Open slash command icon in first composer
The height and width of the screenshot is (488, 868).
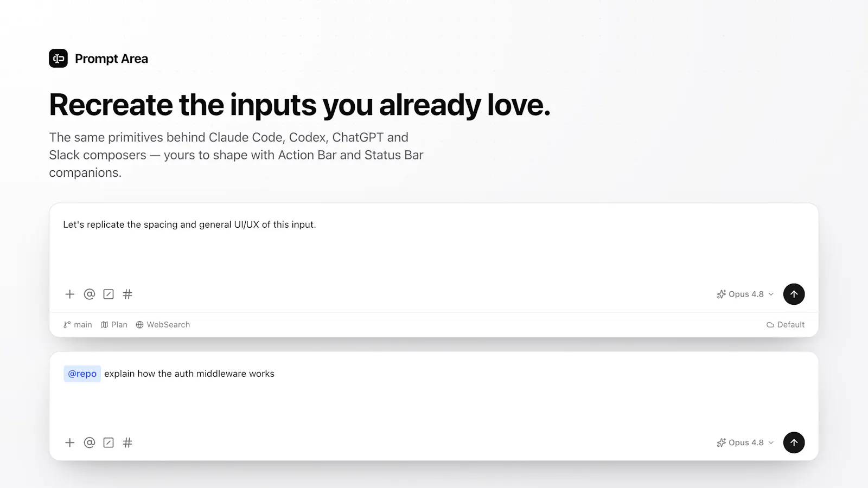[x=108, y=294]
